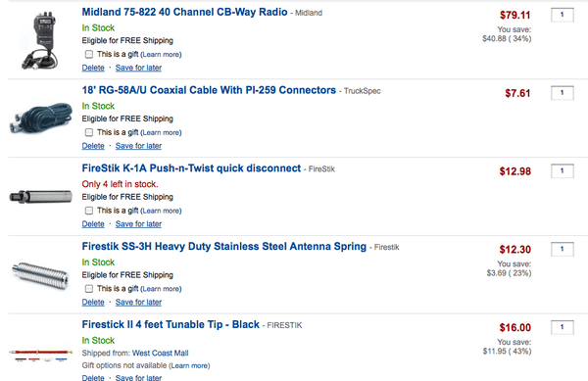
Task: Delete the Midland radio from cart
Action: (x=93, y=68)
